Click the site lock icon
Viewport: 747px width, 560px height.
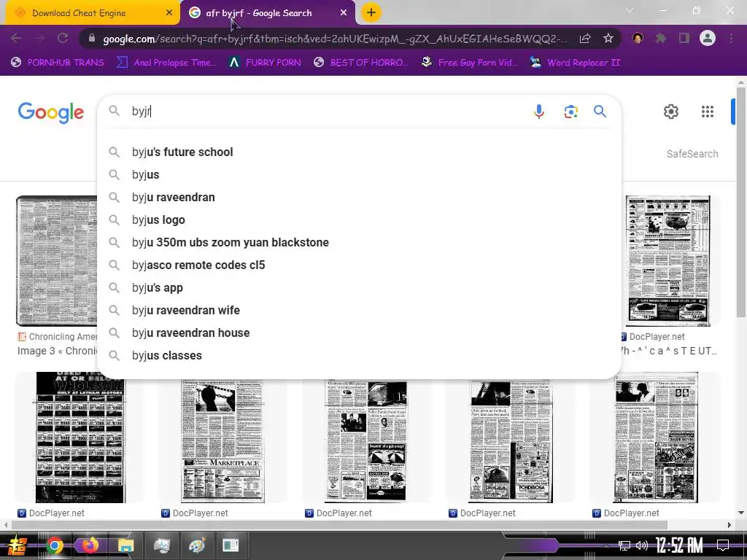[92, 38]
